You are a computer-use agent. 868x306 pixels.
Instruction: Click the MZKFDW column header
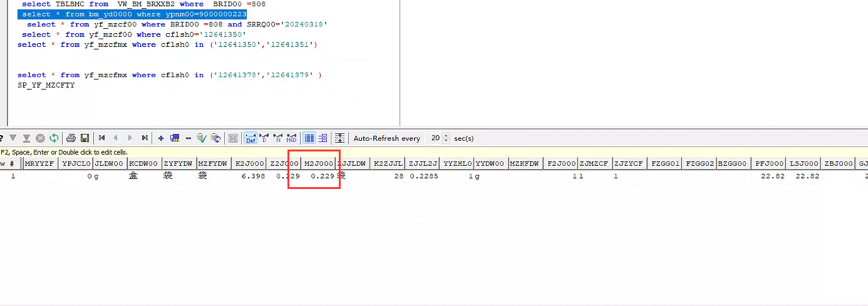pyautogui.click(x=525, y=163)
